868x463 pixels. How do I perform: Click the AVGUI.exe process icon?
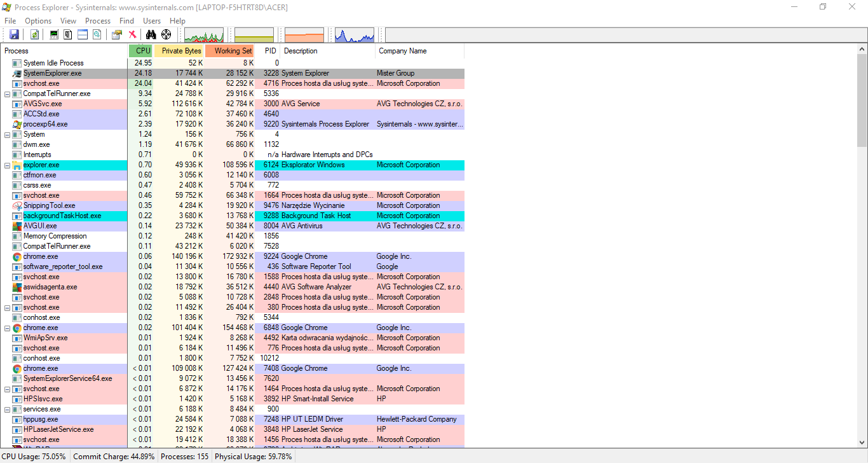tap(17, 226)
